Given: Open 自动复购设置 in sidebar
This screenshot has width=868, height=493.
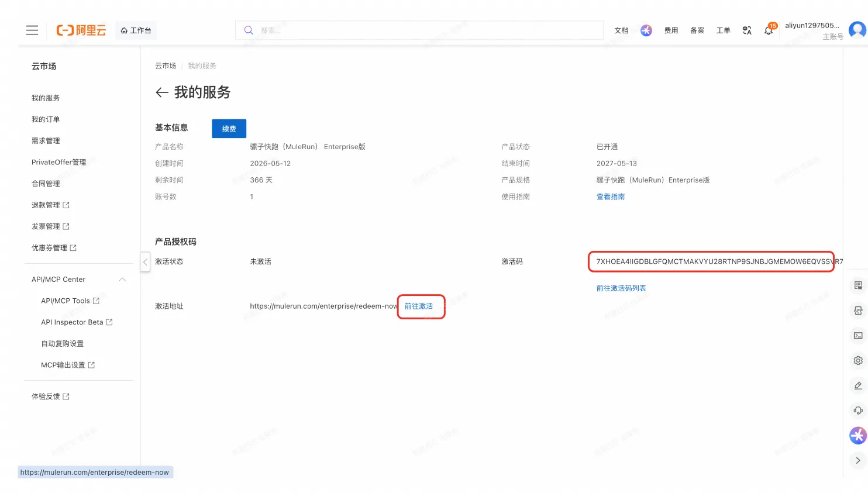Looking at the screenshot, I should (62, 344).
